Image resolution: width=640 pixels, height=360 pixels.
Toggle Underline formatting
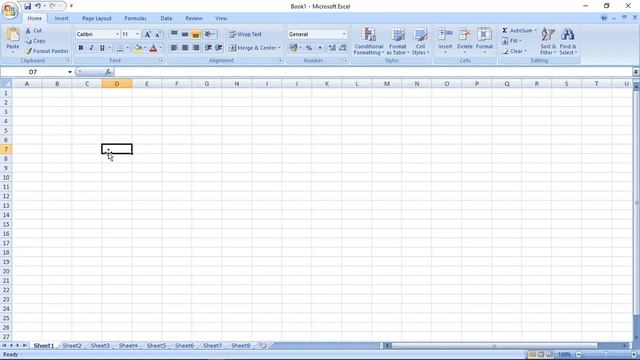102,48
